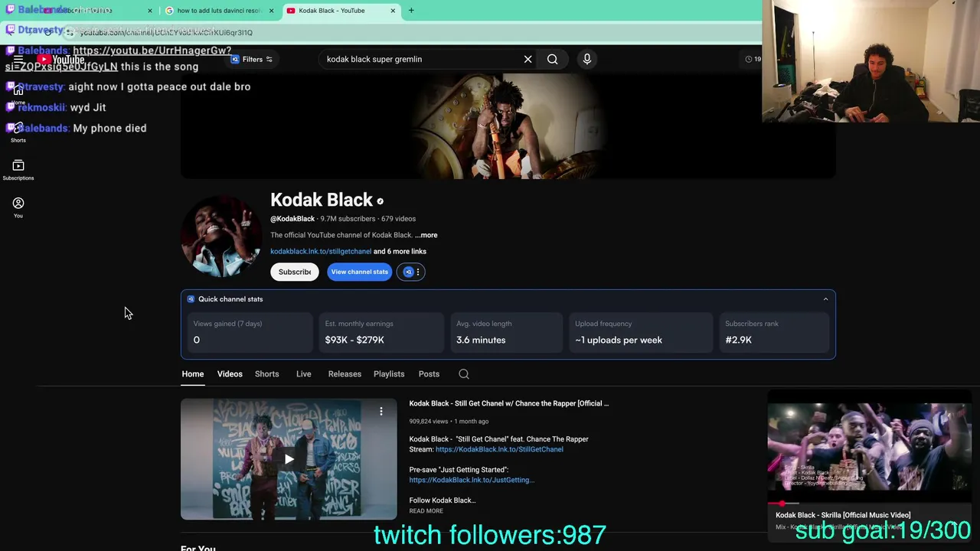
Task: Open KodakBlack.lnk.to/StillGetChanel stream link
Action: (x=499, y=449)
